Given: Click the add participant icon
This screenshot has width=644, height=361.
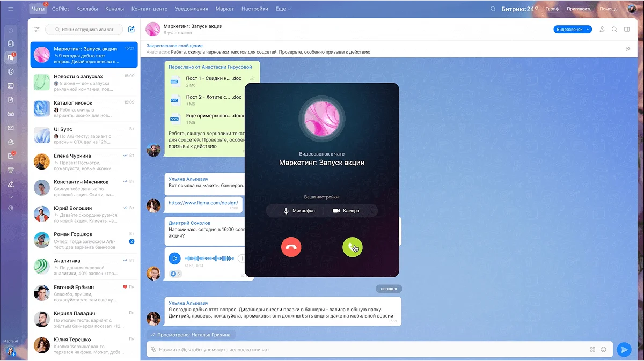Looking at the screenshot, I should tap(602, 30).
